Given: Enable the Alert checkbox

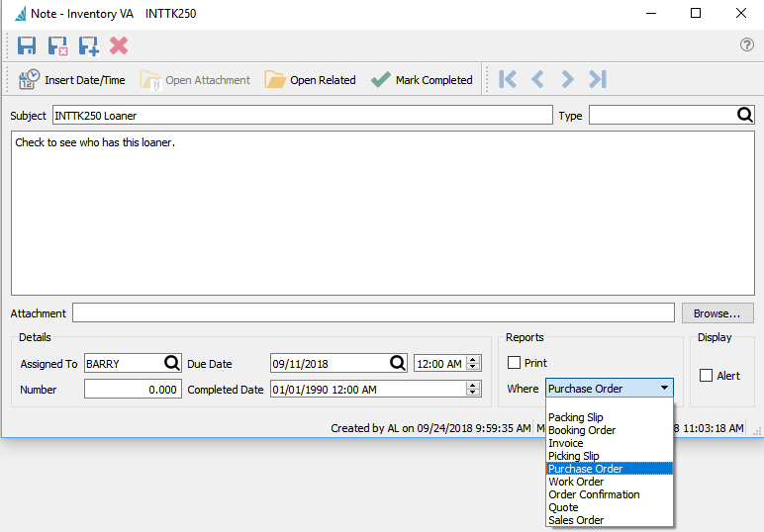Looking at the screenshot, I should click(x=706, y=376).
